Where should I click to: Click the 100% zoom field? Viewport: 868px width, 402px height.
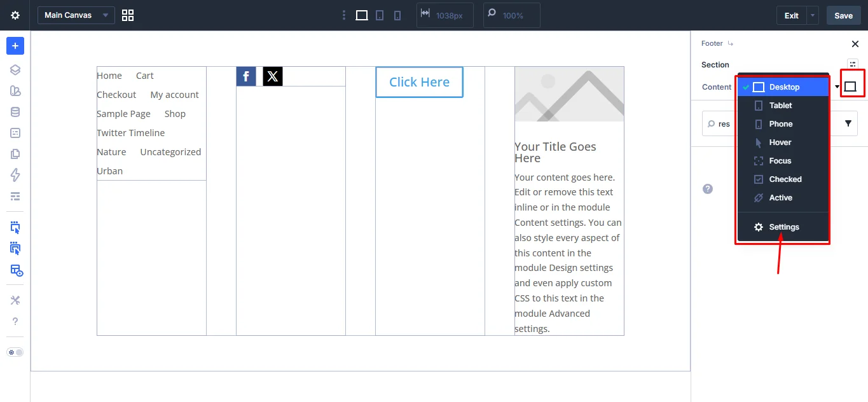(512, 15)
